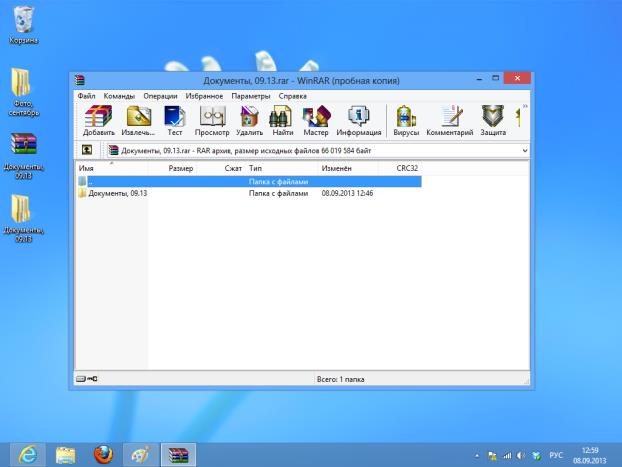Select the parent folder '..' row
The width and height of the screenshot is (622, 467).
pyautogui.click(x=249, y=181)
